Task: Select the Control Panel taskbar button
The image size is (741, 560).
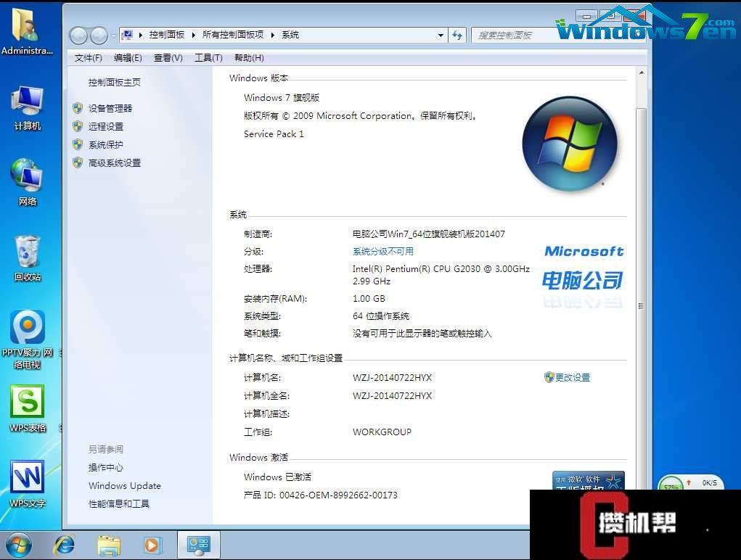Action: tap(198, 545)
